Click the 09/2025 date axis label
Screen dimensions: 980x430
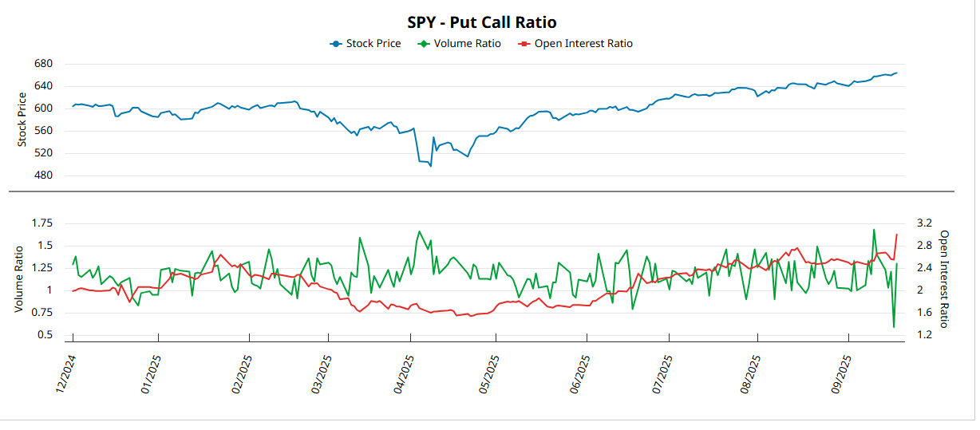tap(841, 374)
